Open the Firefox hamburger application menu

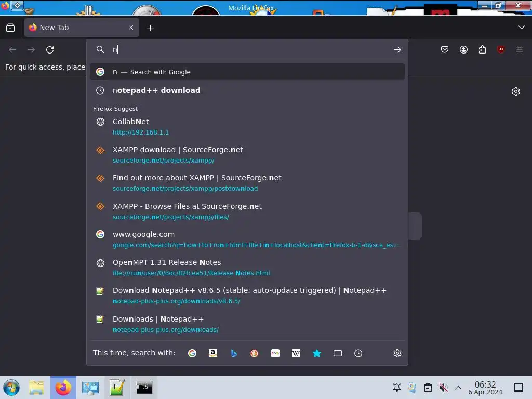(520, 49)
